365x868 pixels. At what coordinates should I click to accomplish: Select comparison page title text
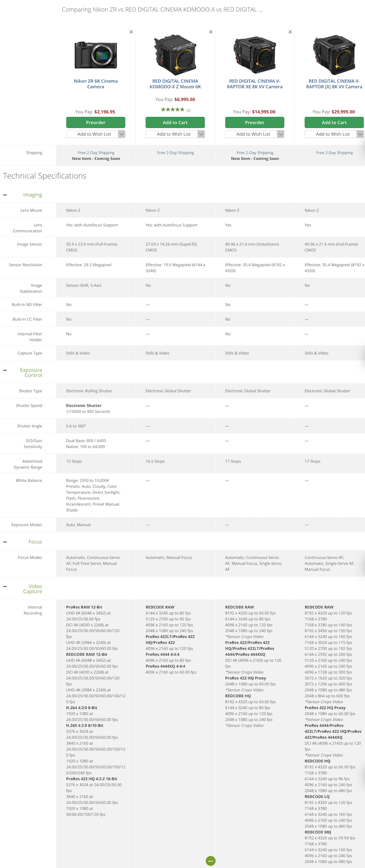click(162, 10)
